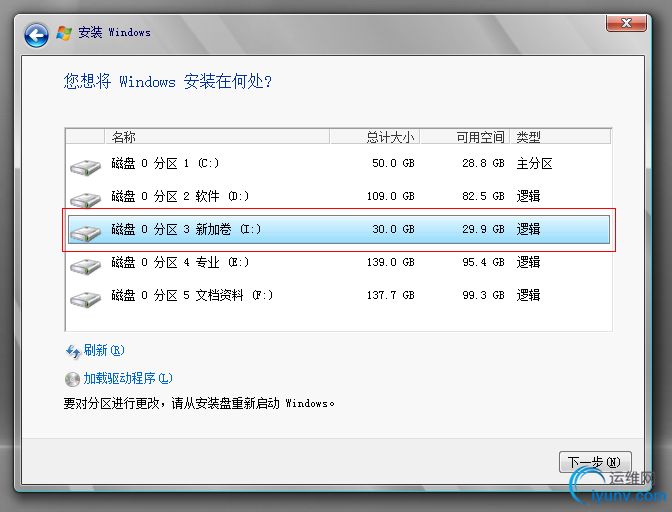Sort list by 可用空间 column header
The width and height of the screenshot is (672, 512).
(x=465, y=137)
